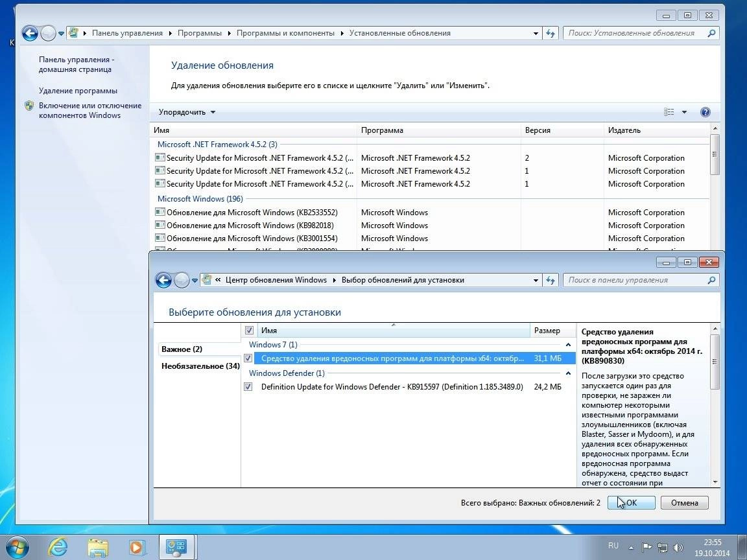Click icon of first .NET Security Update row

pyautogui.click(x=160, y=157)
